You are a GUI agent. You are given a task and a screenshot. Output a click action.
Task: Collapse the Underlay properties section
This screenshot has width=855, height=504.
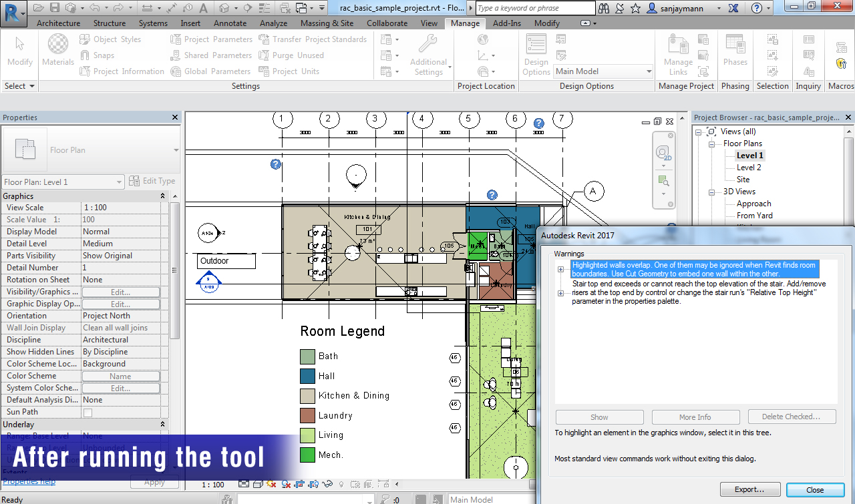click(x=162, y=425)
